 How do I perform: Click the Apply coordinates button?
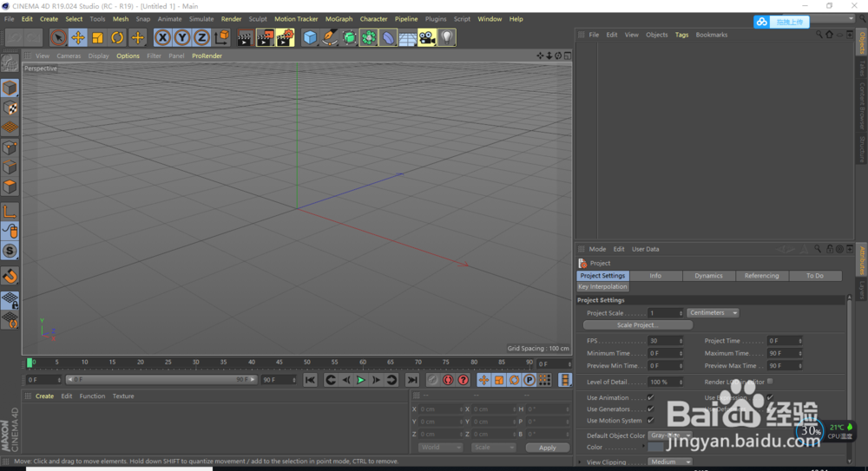click(x=548, y=448)
